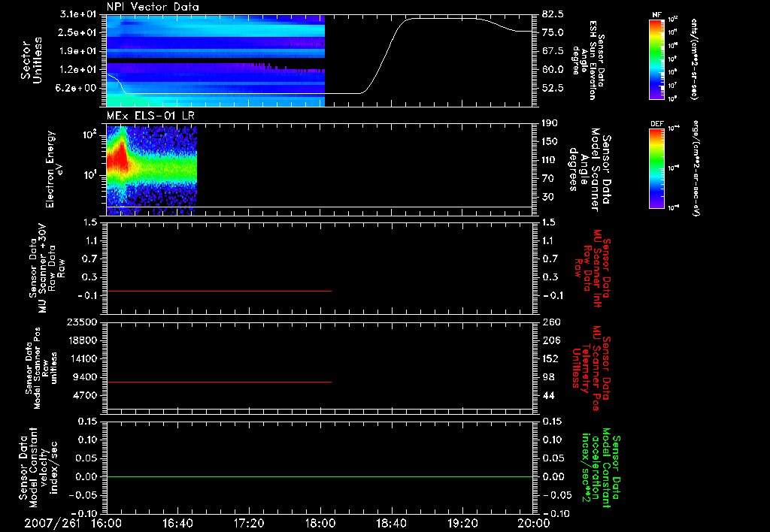Click the green zero line in the velocity plot

click(320, 476)
